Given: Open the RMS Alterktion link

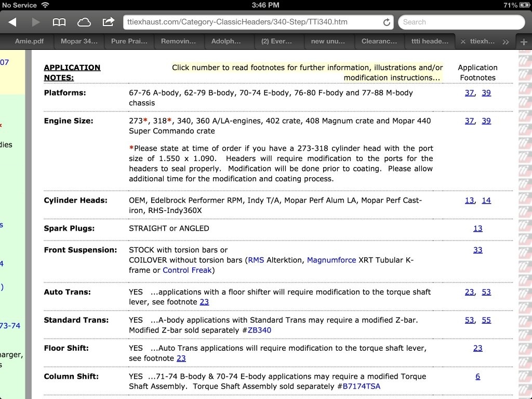Looking at the screenshot, I should click(256, 260).
